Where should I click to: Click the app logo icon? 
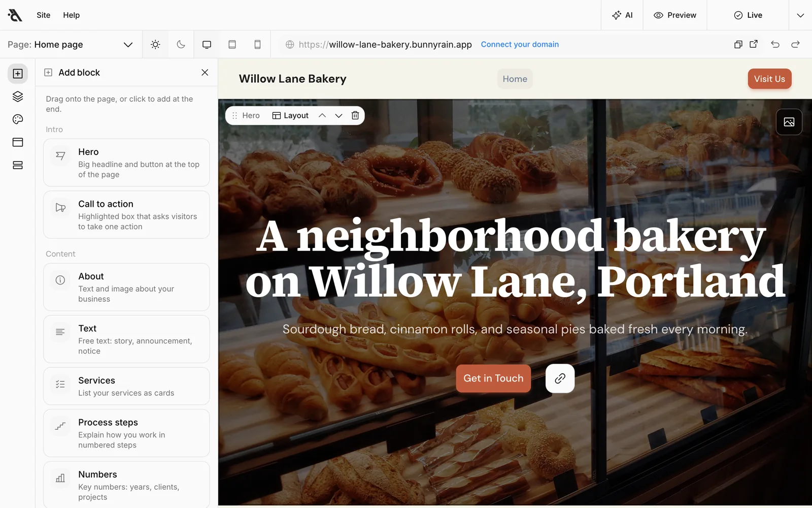(x=15, y=15)
